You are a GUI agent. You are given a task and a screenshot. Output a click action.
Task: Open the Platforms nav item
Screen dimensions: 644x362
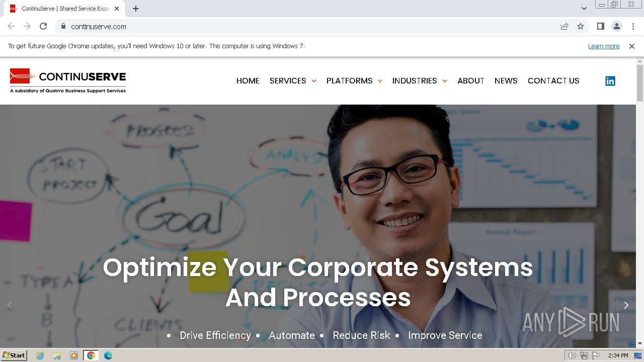point(350,80)
